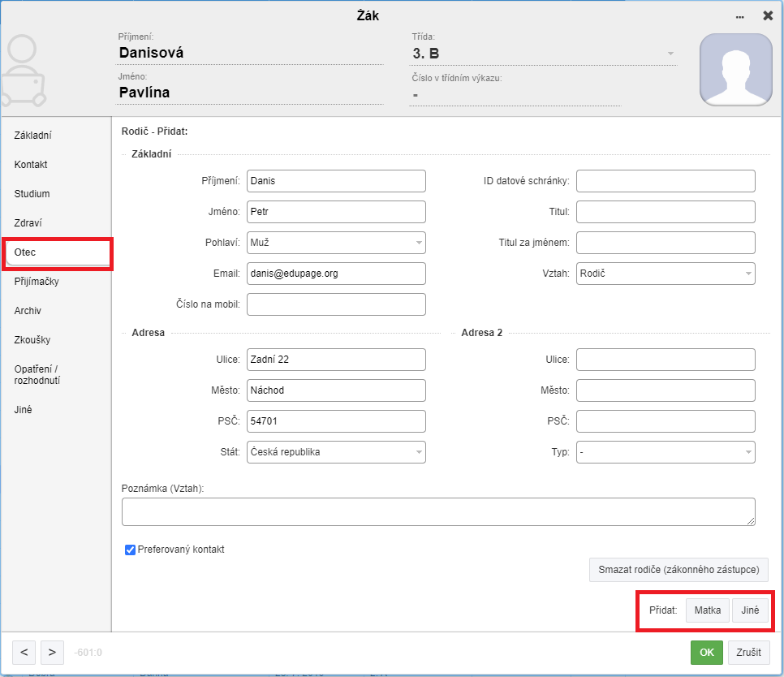Add Matka parent button
784x677 pixels.
pyautogui.click(x=708, y=610)
